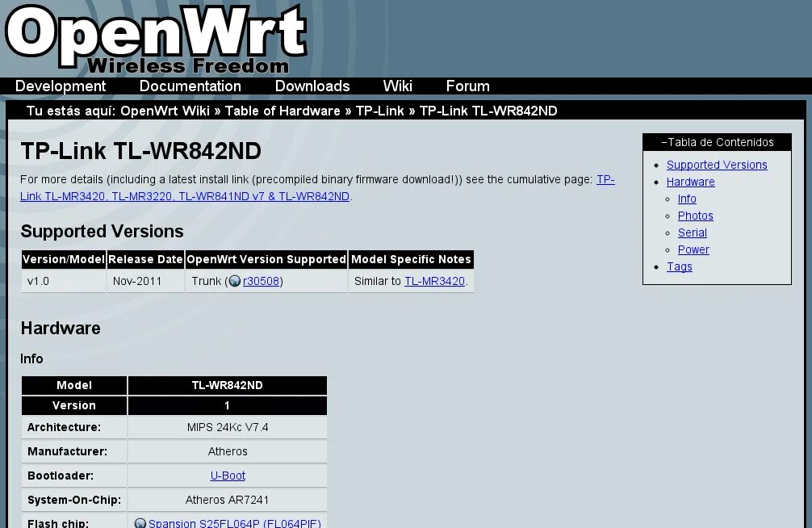Jump to Hardware in contents
The image size is (812, 528).
[x=690, y=182]
